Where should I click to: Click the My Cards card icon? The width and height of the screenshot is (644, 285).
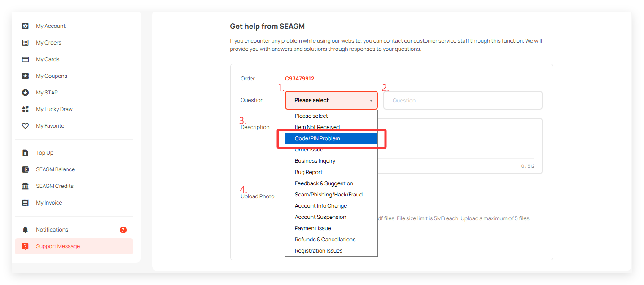tap(26, 59)
